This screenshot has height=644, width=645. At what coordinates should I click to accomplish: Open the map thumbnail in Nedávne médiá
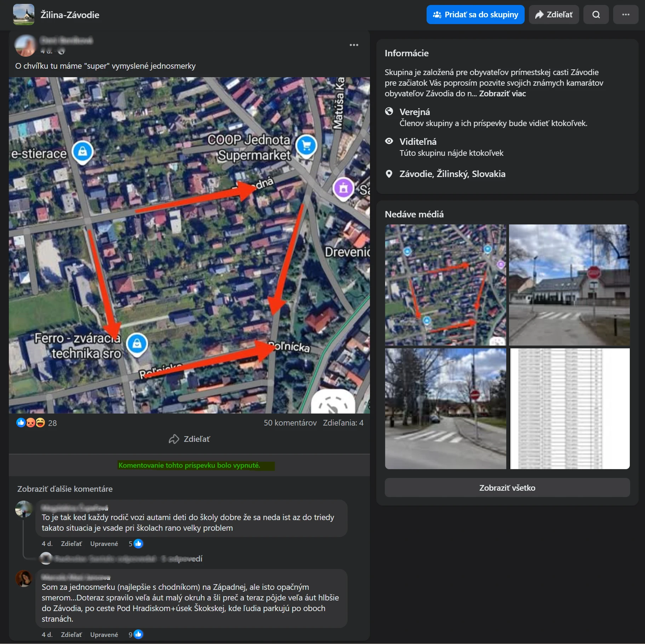click(x=445, y=285)
